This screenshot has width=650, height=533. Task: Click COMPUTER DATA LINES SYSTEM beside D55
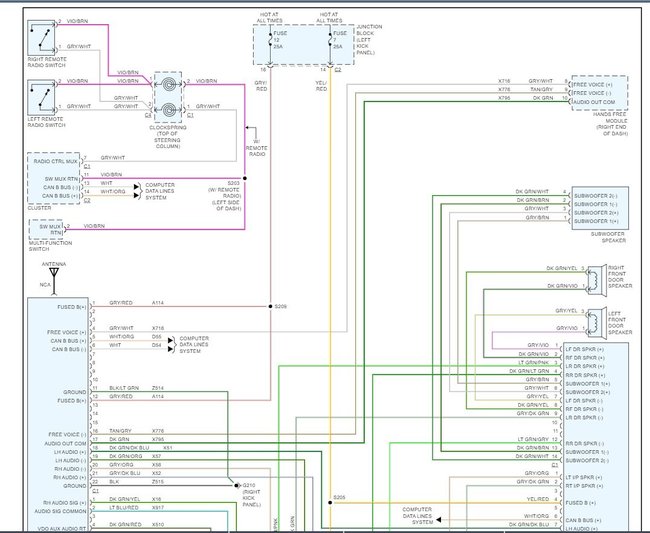pos(194,344)
